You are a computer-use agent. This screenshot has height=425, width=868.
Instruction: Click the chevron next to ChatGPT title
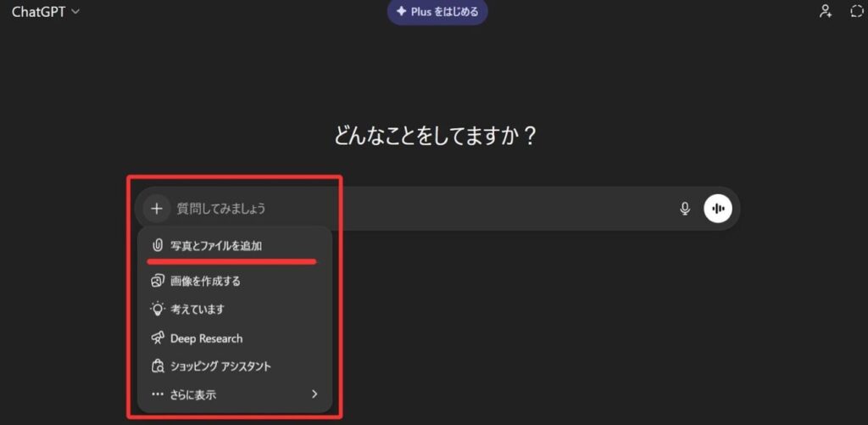[76, 12]
